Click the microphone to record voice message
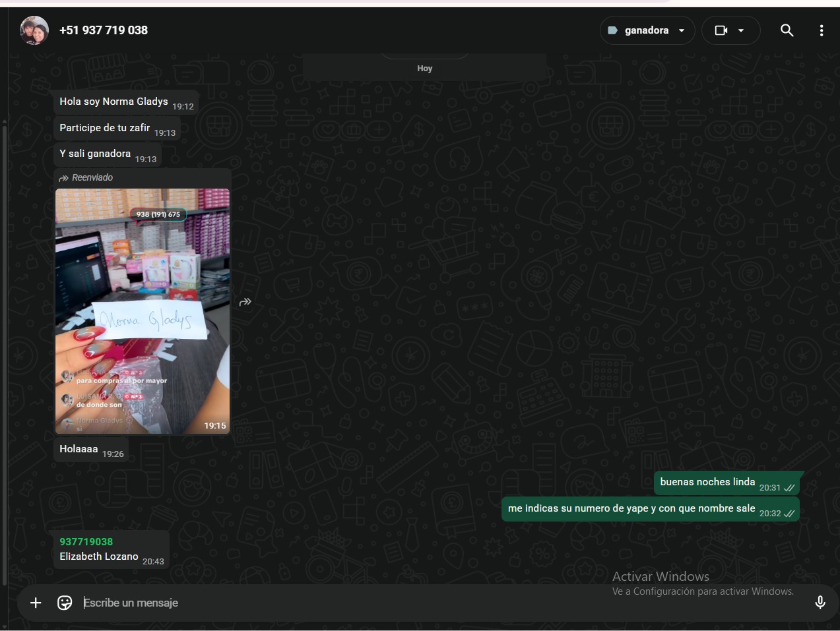 click(x=820, y=603)
